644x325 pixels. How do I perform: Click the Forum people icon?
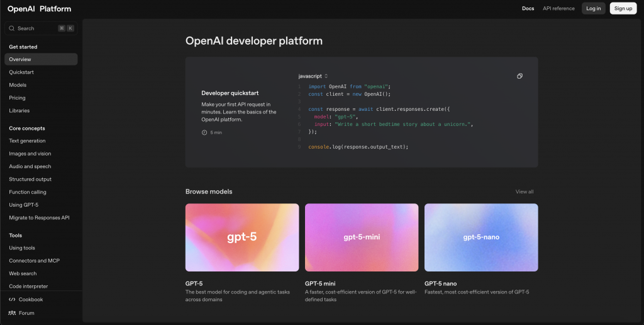tap(12, 313)
